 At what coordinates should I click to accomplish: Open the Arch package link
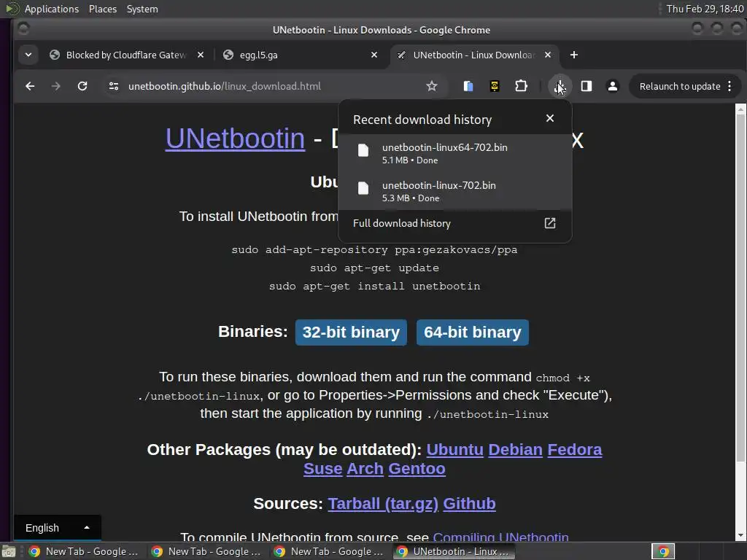pos(365,469)
